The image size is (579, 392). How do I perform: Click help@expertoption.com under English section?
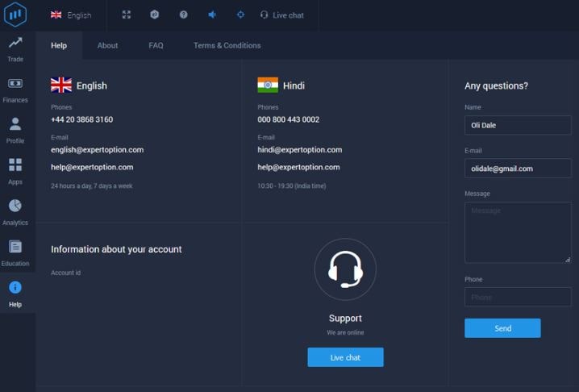pos(92,167)
